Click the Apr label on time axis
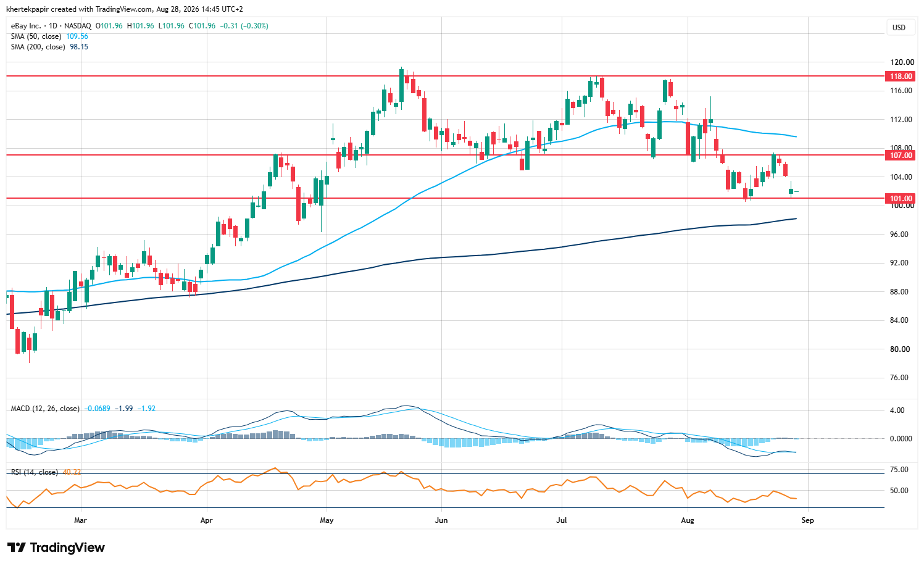924x566 pixels. pyautogui.click(x=206, y=520)
